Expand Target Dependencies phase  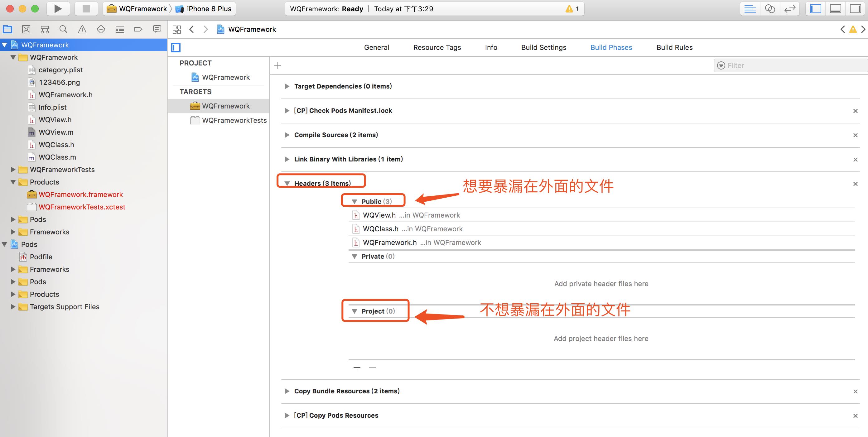click(x=287, y=86)
